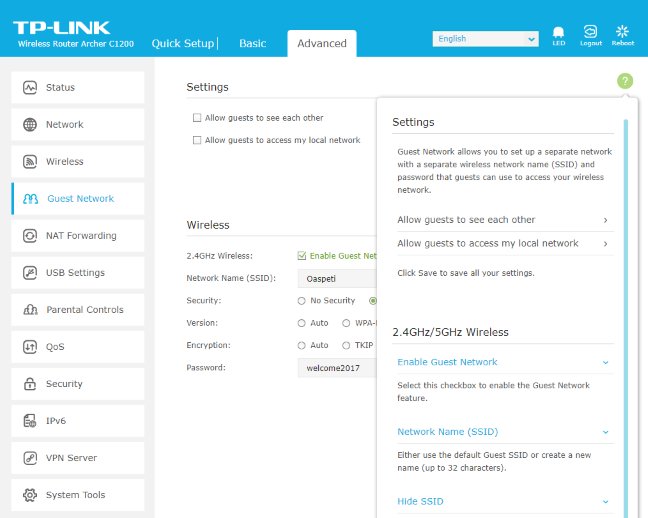The height and width of the screenshot is (518, 648).
Task: Select the Auto radio in the Encryption row
Action: (x=301, y=346)
